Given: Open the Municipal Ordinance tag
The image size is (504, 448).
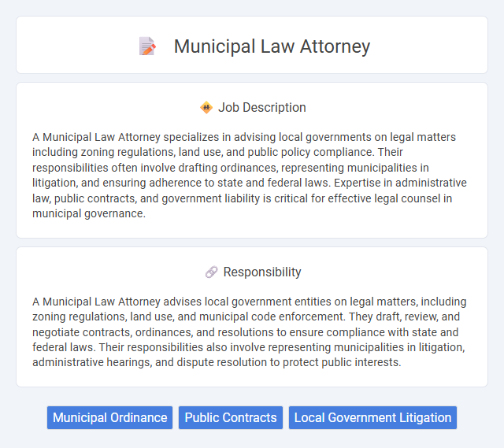Looking at the screenshot, I should 110,418.
